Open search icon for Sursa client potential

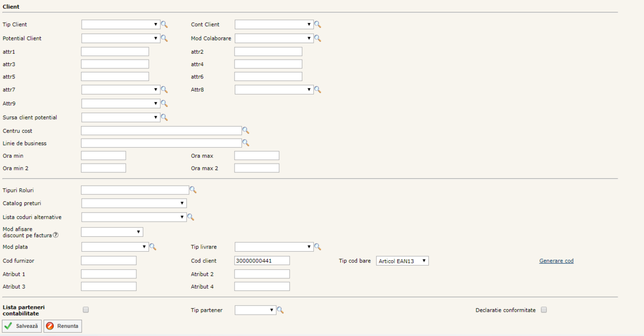pos(164,117)
